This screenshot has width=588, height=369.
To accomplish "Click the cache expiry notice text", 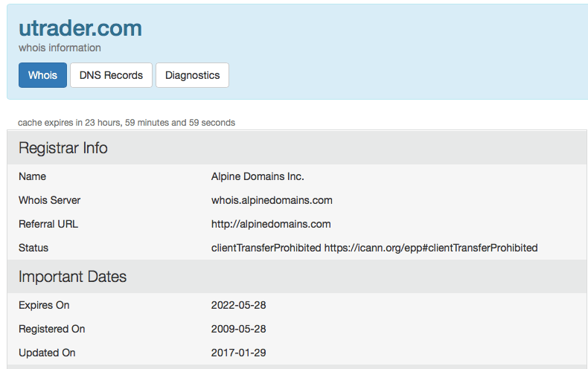I will point(127,123).
